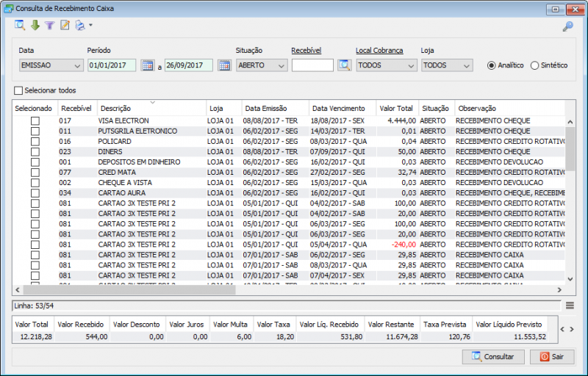Click the right arrow of totals panel
Viewport: 588px width, 376px height.
(572, 329)
